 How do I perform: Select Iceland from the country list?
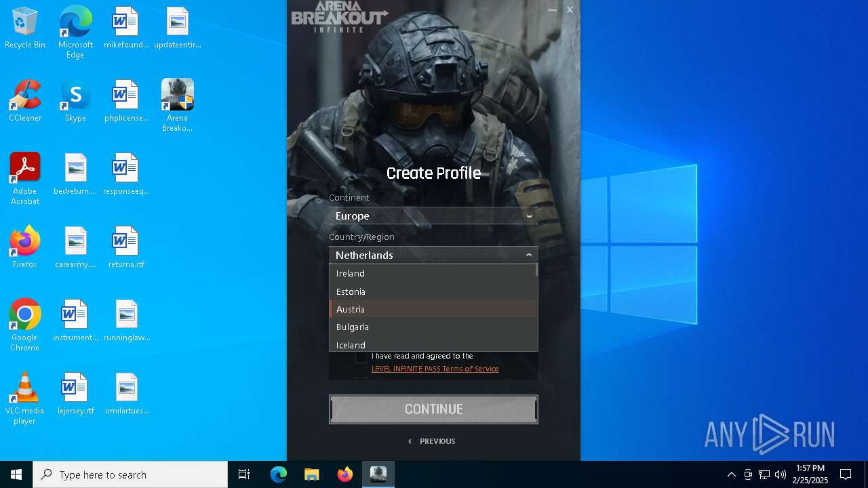tap(432, 344)
